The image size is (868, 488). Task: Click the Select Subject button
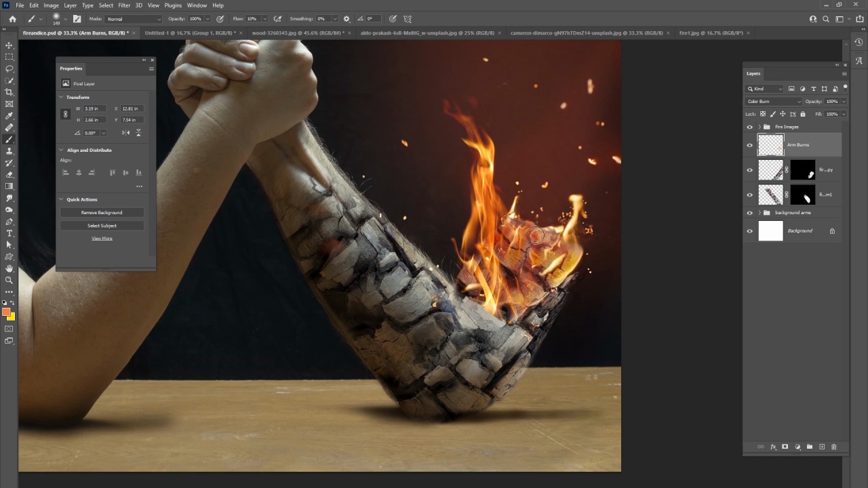[x=102, y=226]
